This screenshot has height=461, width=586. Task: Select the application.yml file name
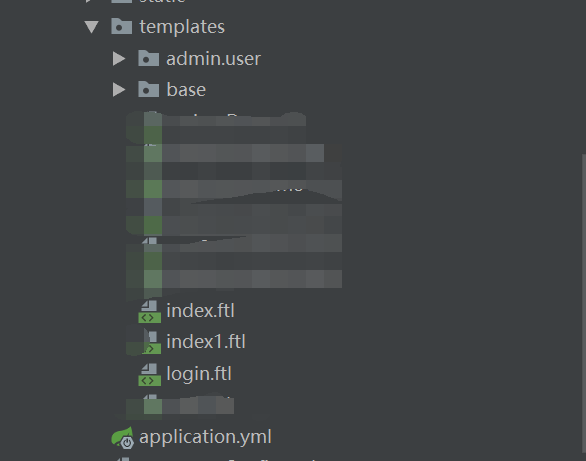coord(205,437)
